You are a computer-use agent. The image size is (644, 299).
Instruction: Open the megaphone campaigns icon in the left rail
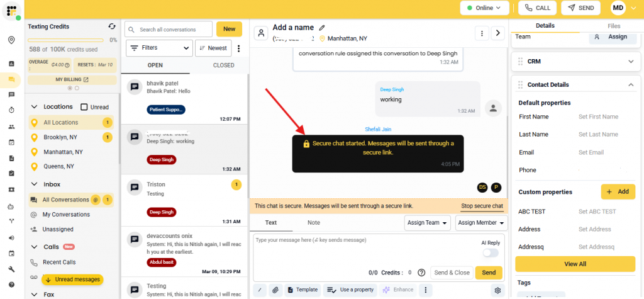11,238
